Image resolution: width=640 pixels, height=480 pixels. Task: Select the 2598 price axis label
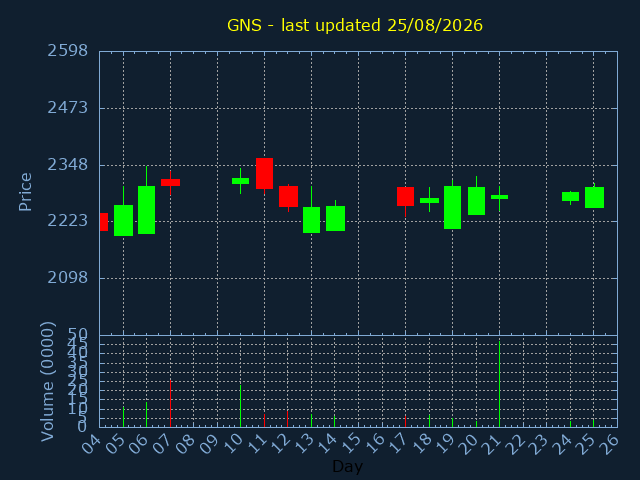[x=68, y=51]
